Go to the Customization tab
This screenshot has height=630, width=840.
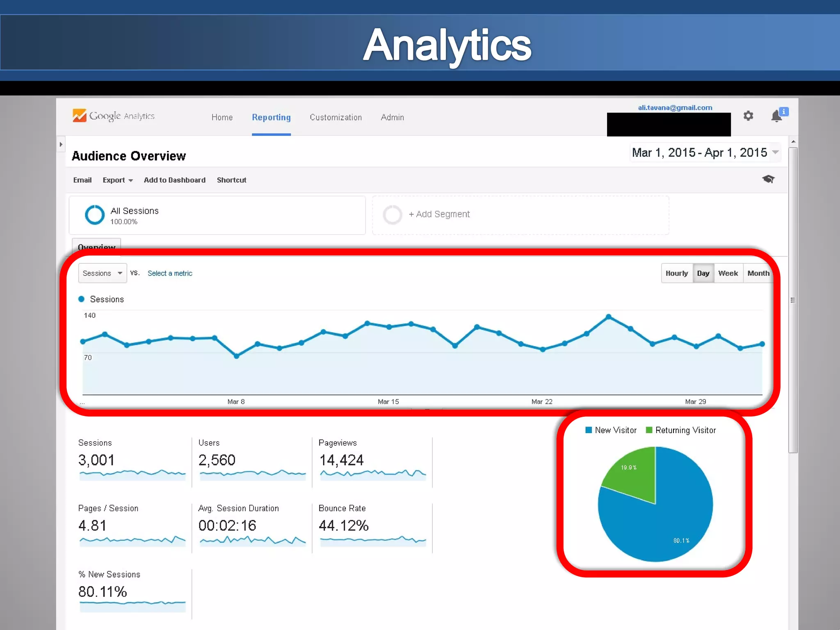point(336,118)
